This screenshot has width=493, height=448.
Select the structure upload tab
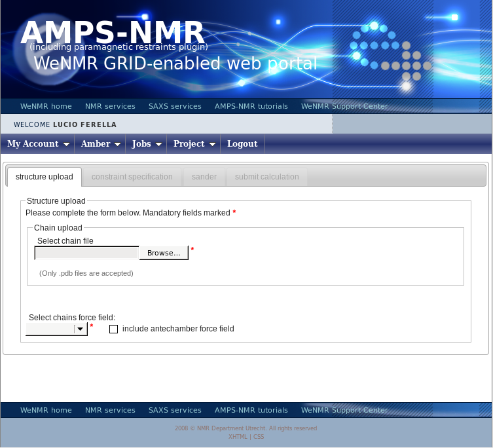pos(45,177)
